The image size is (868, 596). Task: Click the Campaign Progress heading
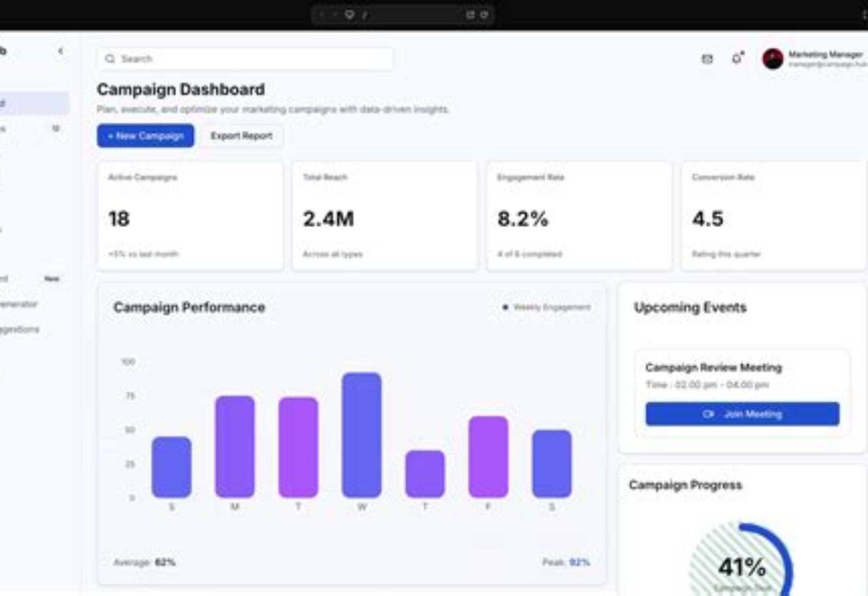[685, 485]
